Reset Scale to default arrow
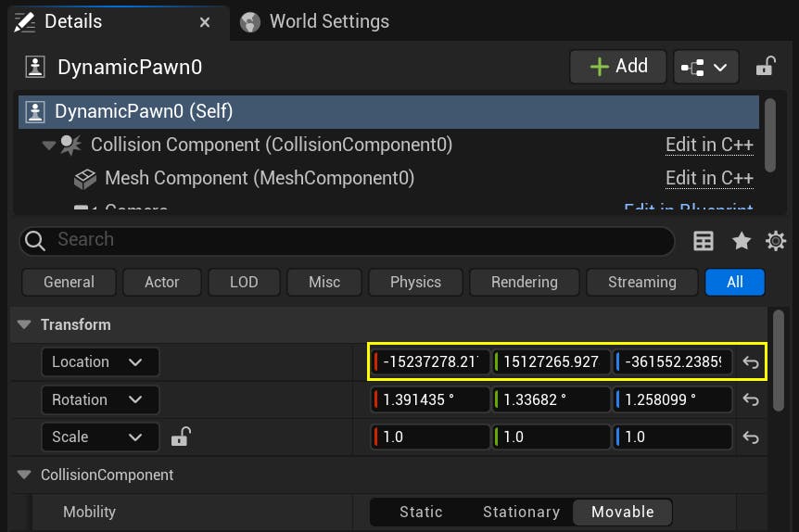 [x=751, y=437]
